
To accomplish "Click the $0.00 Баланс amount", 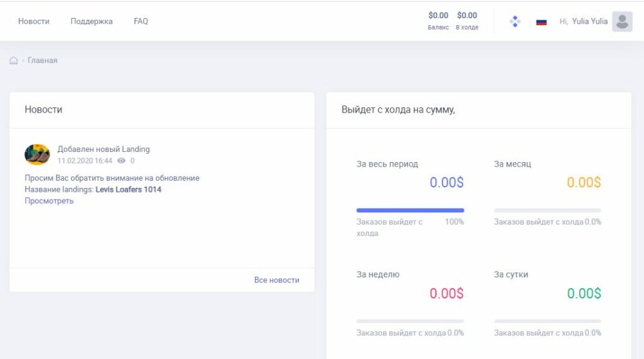I will point(438,15).
